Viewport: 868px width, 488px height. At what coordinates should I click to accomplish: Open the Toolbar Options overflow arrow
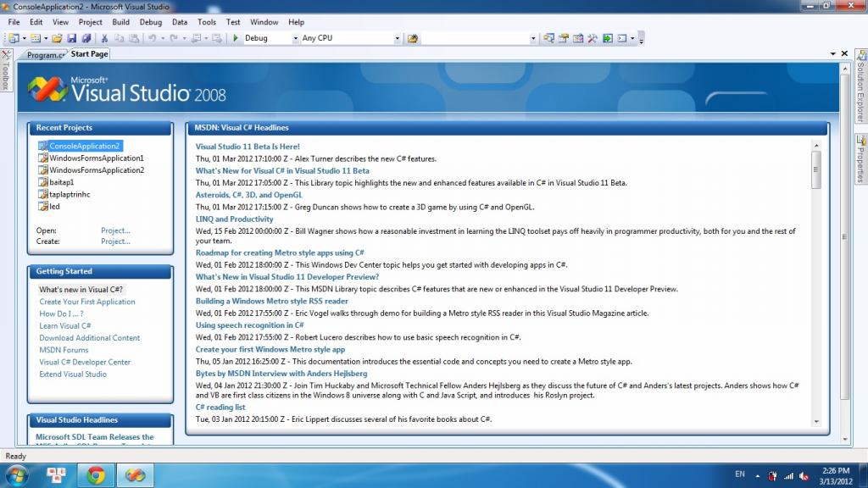[641, 39]
